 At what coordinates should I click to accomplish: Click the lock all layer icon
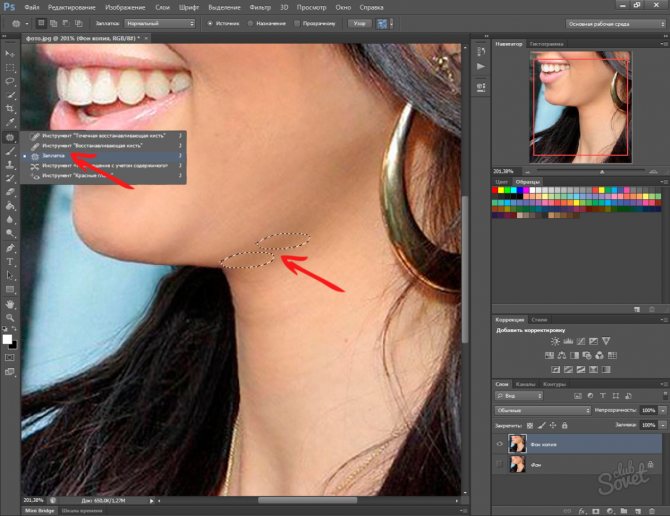(x=566, y=424)
